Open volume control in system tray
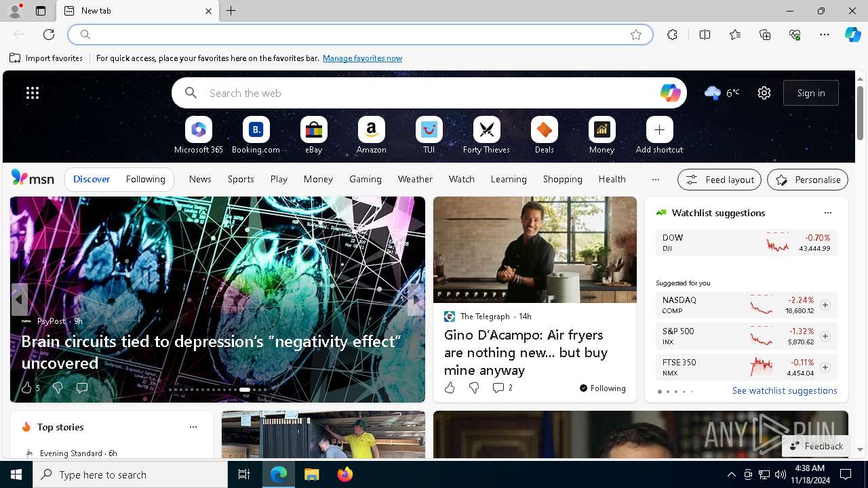The width and height of the screenshot is (868, 488). [780, 474]
